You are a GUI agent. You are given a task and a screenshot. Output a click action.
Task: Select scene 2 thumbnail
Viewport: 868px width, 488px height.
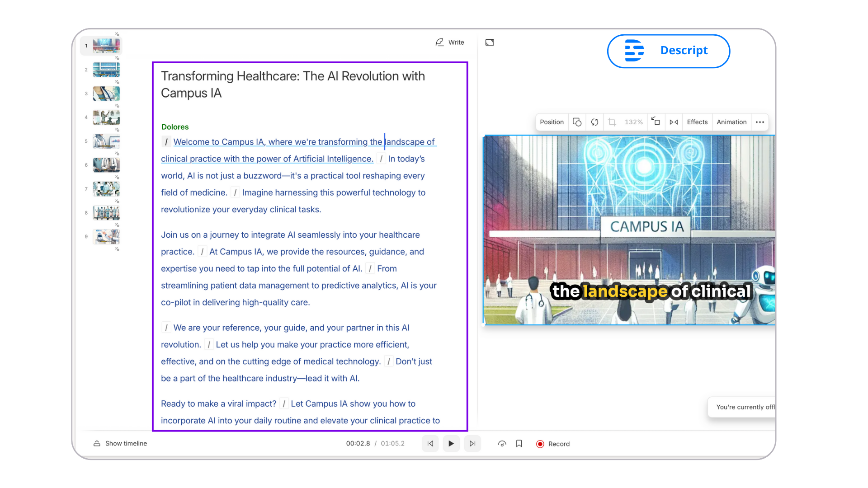[x=106, y=70]
